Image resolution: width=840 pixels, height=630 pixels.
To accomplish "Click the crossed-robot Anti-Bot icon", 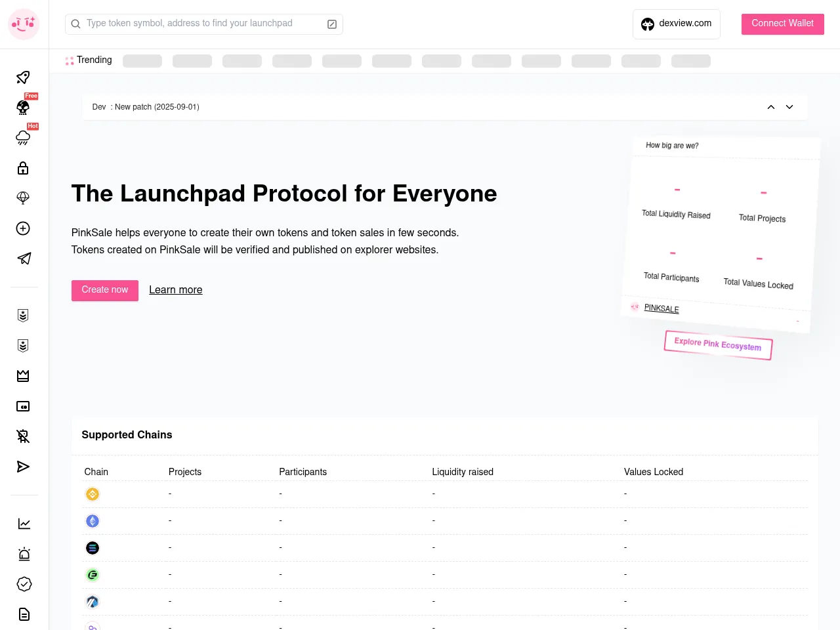I will click(x=23, y=436).
